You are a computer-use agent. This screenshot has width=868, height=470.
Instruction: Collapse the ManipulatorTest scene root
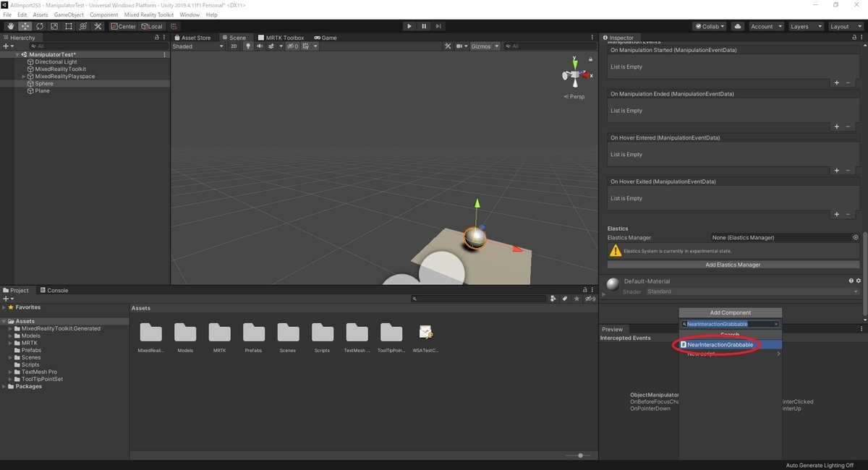pos(17,55)
